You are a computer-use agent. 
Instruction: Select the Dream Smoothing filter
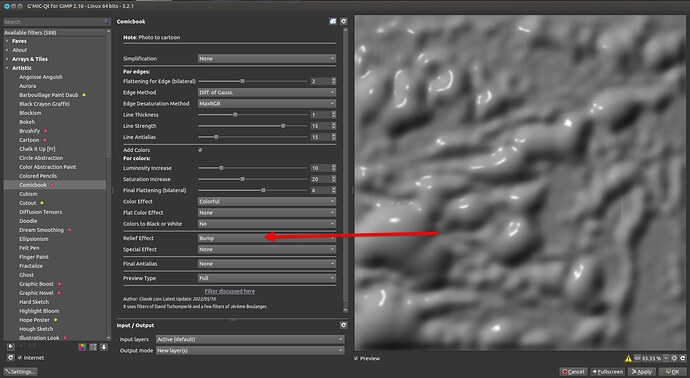point(41,230)
